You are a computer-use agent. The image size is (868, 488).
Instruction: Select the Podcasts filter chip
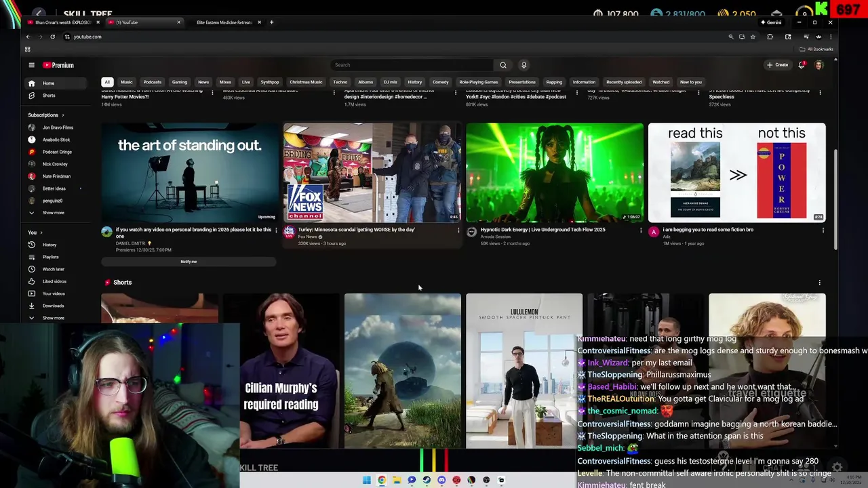pos(153,82)
